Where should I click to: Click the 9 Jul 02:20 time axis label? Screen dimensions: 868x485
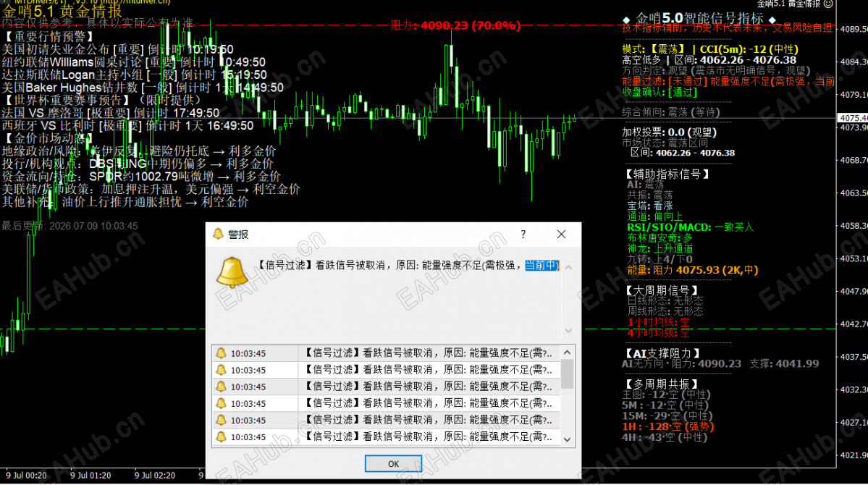(x=154, y=476)
